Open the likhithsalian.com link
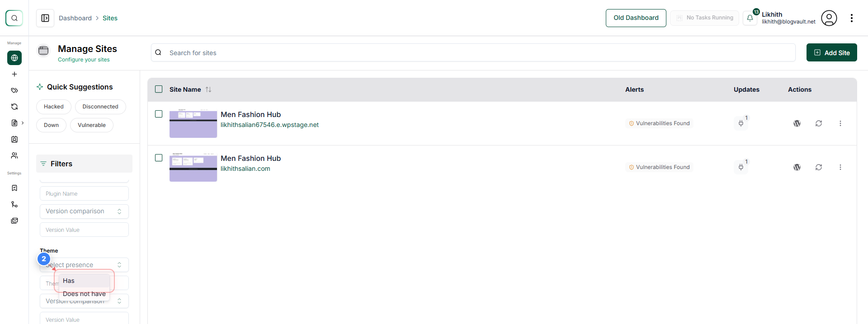 pos(245,169)
